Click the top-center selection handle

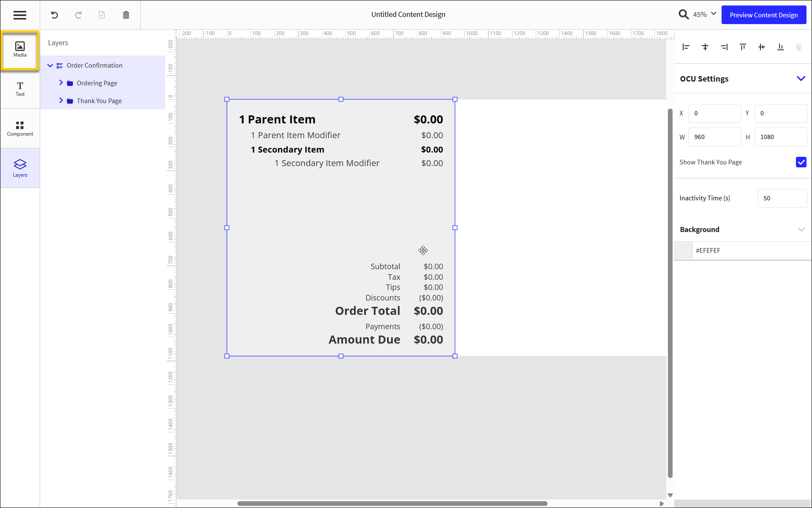tap(341, 99)
